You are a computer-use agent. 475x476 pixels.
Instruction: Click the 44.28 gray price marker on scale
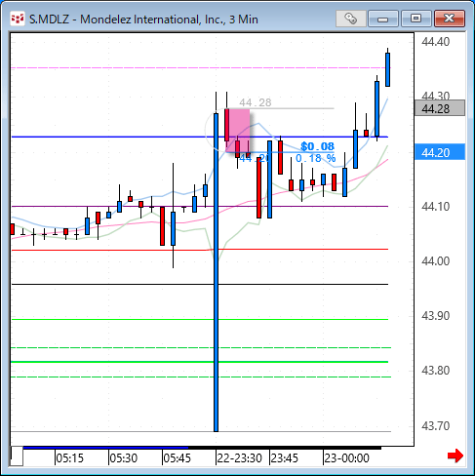pyautogui.click(x=440, y=108)
